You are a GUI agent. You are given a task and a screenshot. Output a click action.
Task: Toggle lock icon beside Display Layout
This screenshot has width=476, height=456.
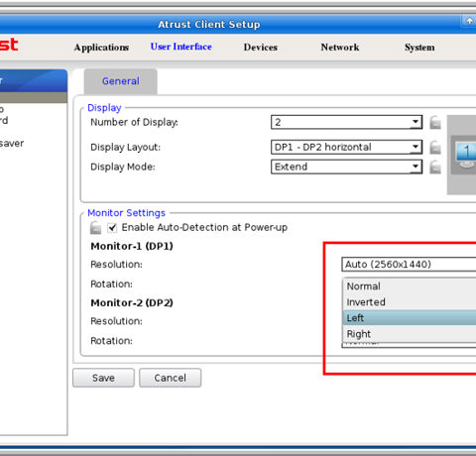pos(435,148)
